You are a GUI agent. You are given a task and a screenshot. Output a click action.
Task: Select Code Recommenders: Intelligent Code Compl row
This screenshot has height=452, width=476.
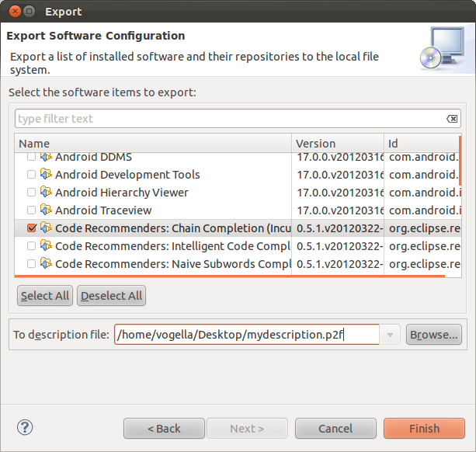coord(172,246)
